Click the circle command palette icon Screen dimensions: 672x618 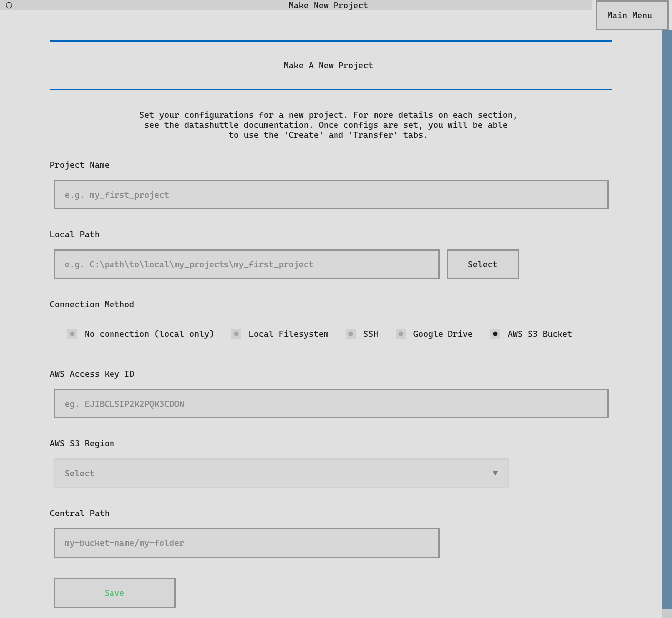[9, 5]
